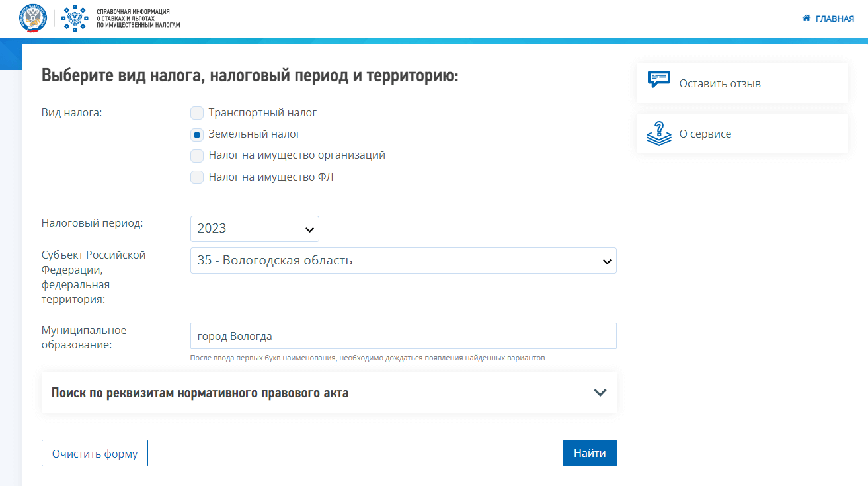Open the subject dropdown showing Вологодская область
This screenshot has width=868, height=486.
(x=403, y=261)
